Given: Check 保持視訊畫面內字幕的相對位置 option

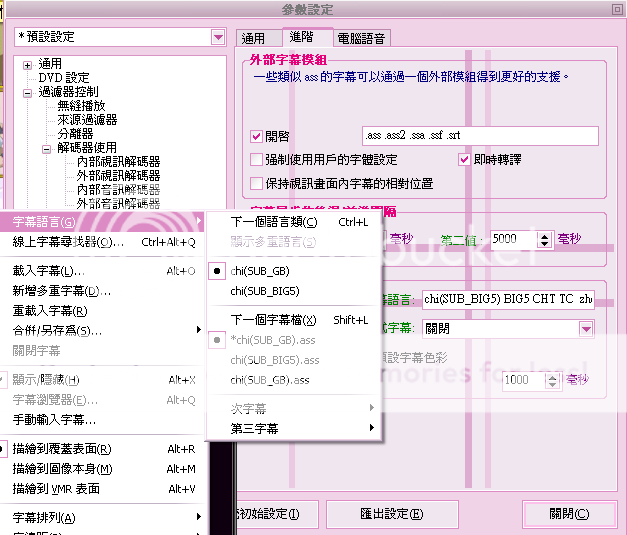Looking at the screenshot, I should click(256, 184).
